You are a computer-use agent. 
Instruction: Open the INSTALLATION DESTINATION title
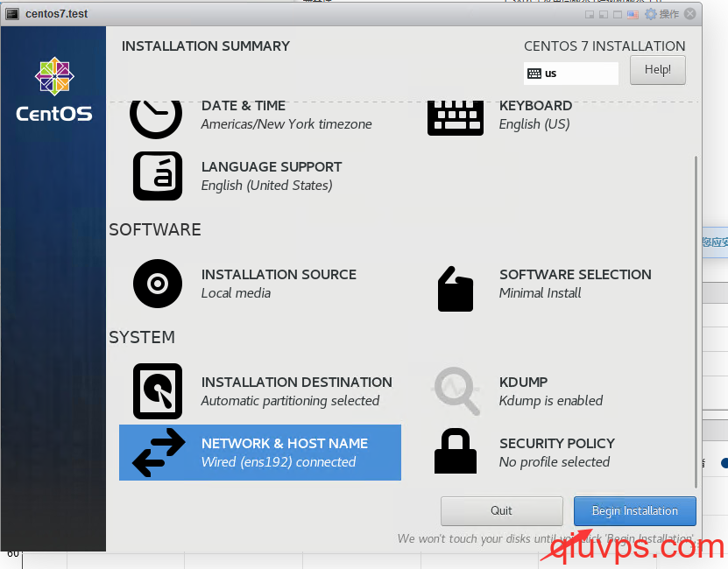click(297, 383)
